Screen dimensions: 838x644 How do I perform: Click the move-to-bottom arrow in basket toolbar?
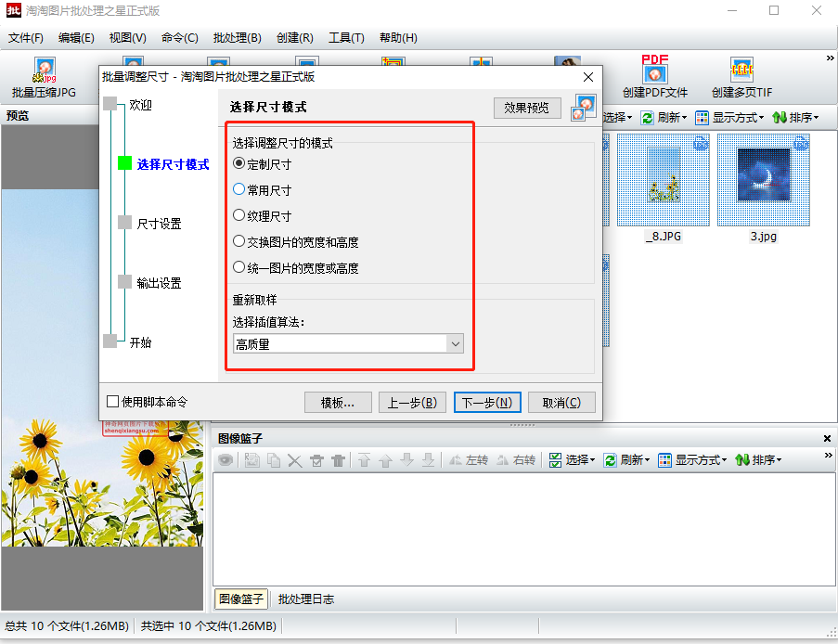point(428,460)
